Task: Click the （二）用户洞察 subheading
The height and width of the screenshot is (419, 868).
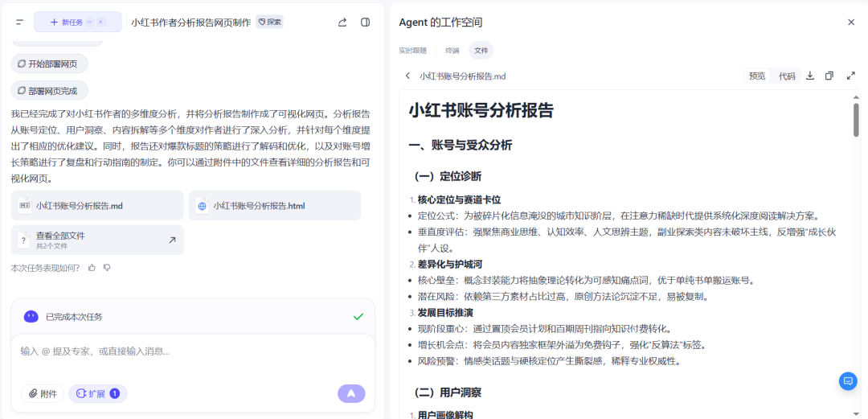Action: pos(448,393)
